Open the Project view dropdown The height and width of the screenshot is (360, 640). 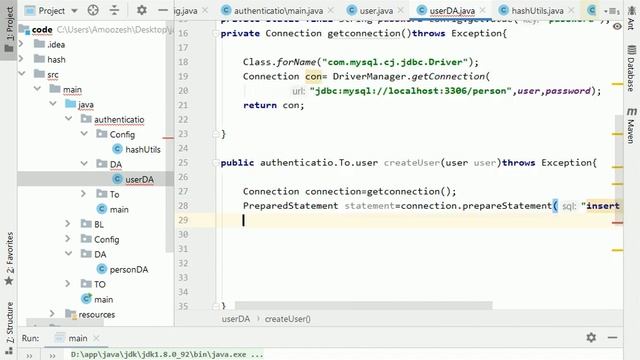tap(74, 11)
